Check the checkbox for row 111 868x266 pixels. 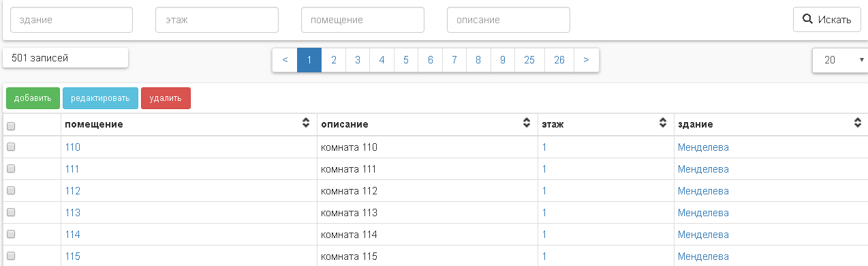tap(11, 168)
